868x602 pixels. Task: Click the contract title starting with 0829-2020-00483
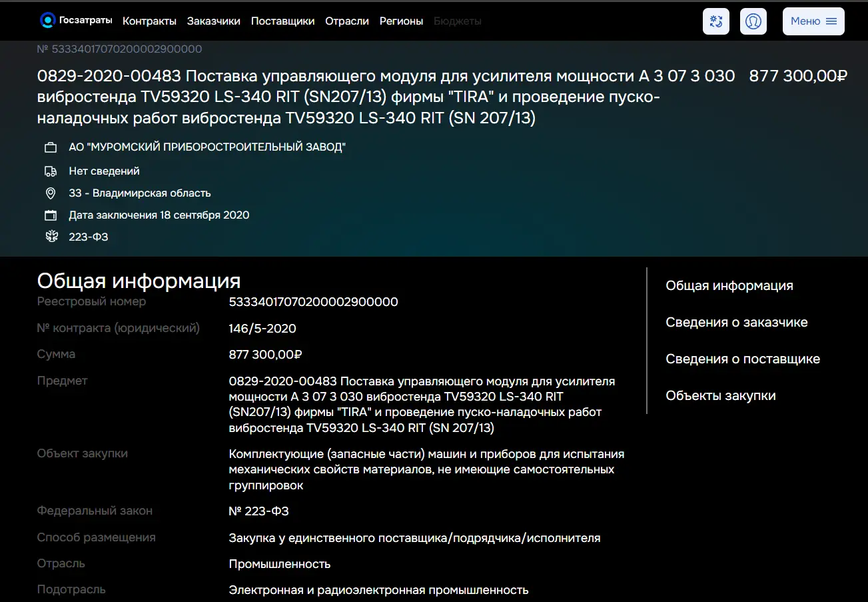(x=386, y=97)
